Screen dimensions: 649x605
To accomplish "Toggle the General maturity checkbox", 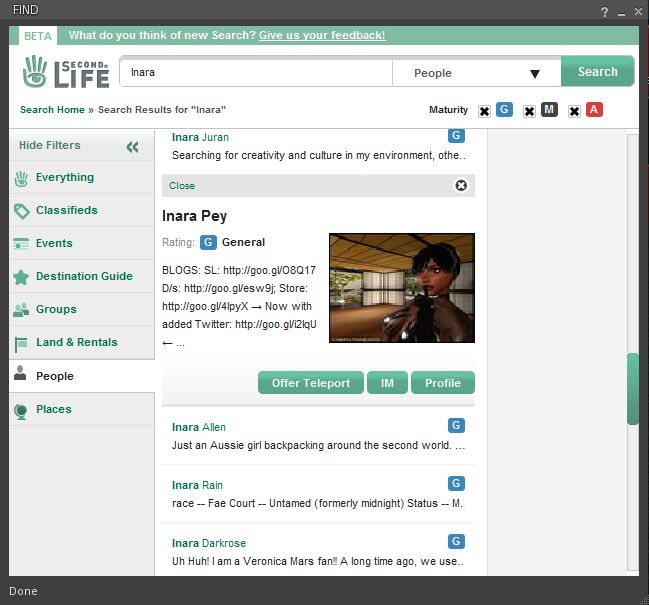I will [484, 111].
